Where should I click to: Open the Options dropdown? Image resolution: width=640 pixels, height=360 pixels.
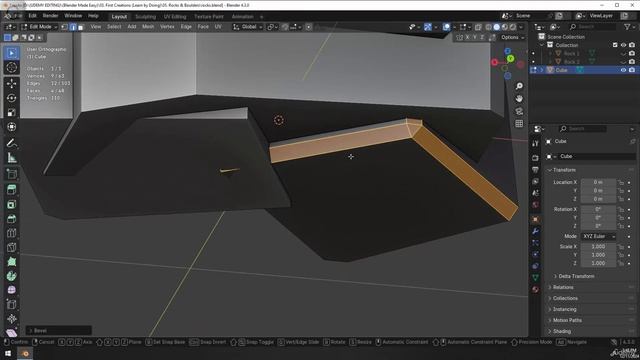point(513,37)
